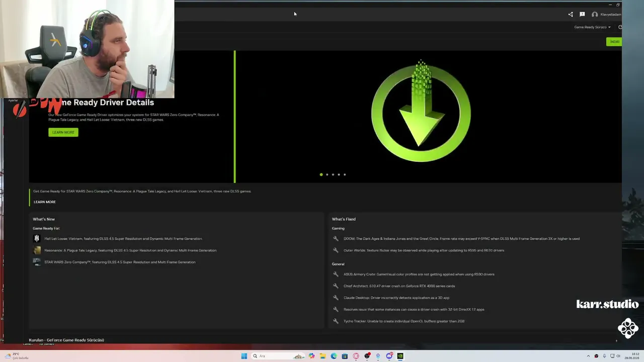Viewport: 644px width, 362px height.
Task: Refresh drivers with the circular arrow icon
Action: coord(620,27)
